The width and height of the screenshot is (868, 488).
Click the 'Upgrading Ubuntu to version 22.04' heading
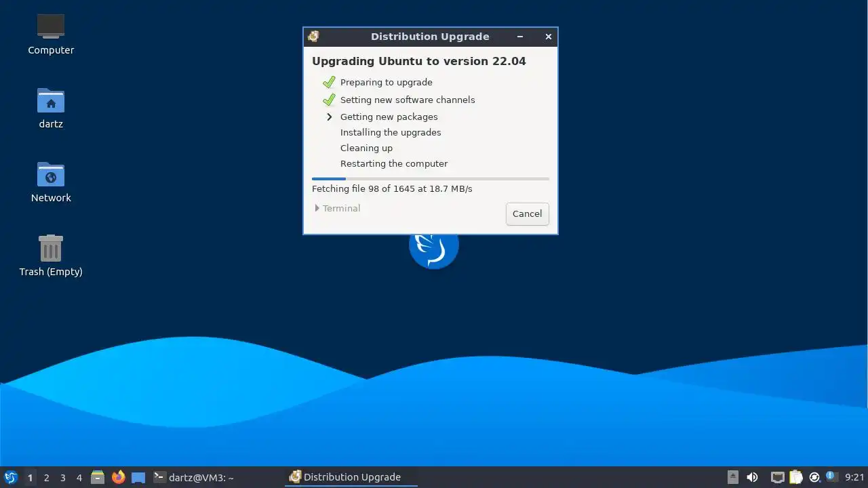click(419, 61)
